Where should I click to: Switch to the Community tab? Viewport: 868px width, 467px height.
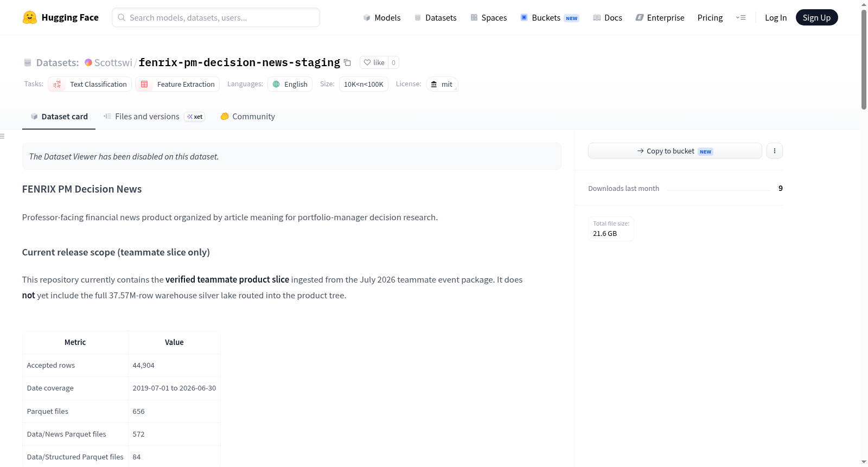click(247, 116)
